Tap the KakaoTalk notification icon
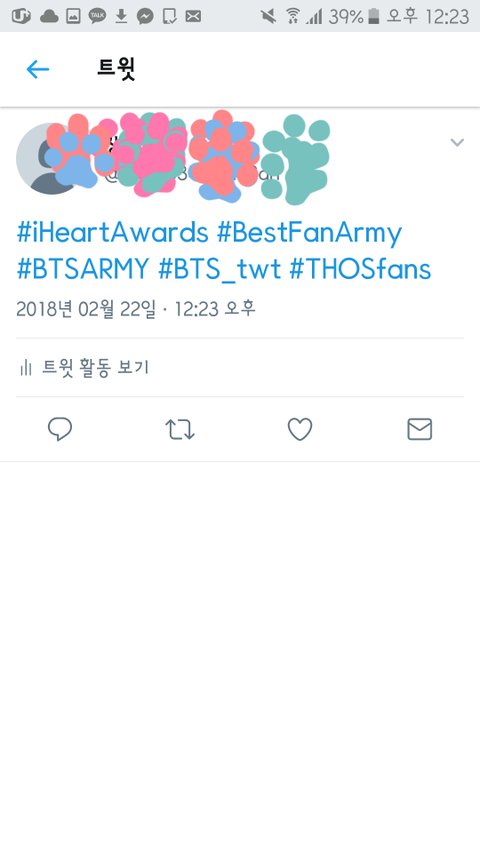Screen dimensions: 480x853 [97, 16]
